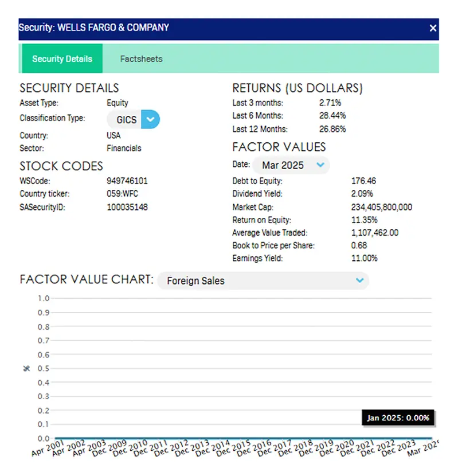Viewport: 458px width, 476px height.
Task: Click the Earnings Yield value 11.00%
Action: point(364,258)
